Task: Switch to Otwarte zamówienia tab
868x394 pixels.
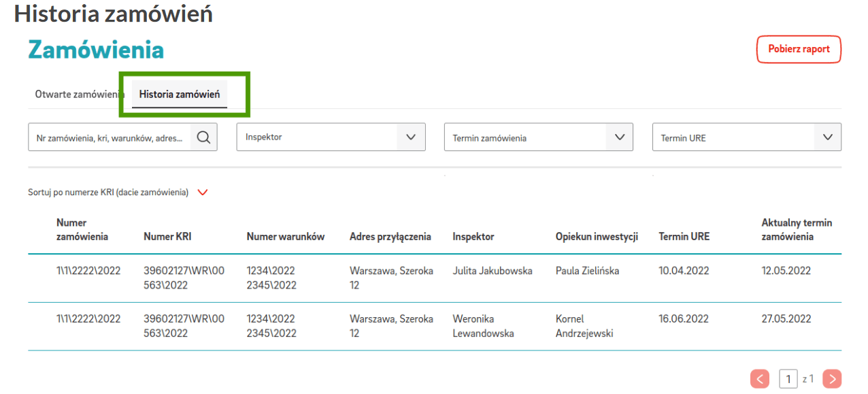Action: click(78, 94)
